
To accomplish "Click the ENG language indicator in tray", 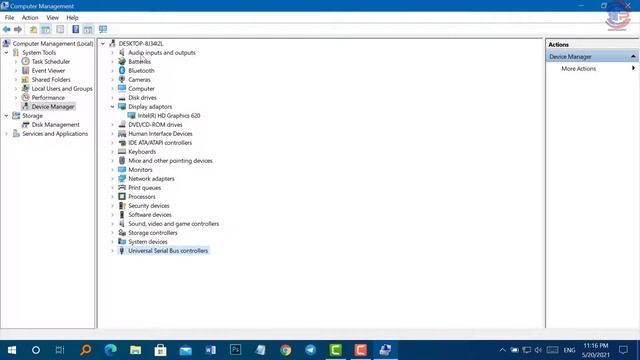I will (569, 350).
